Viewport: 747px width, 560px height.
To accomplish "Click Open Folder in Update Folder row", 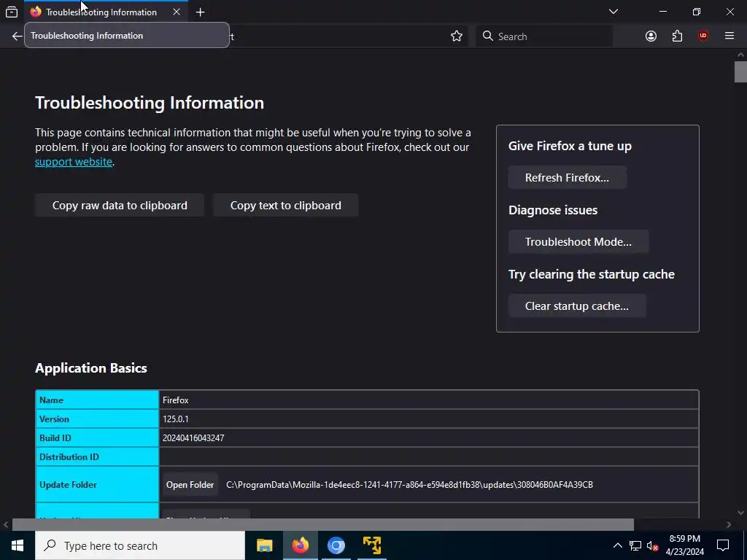I will point(190,485).
